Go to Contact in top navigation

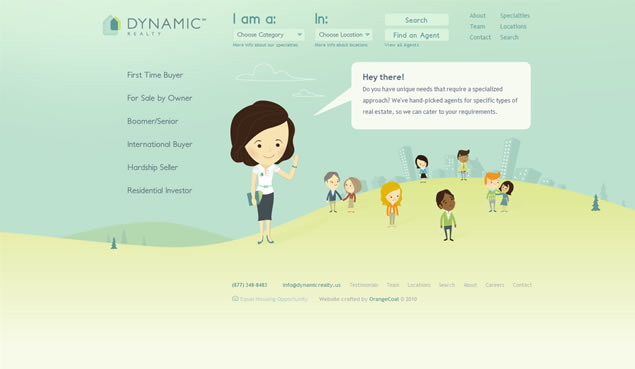[x=480, y=37]
